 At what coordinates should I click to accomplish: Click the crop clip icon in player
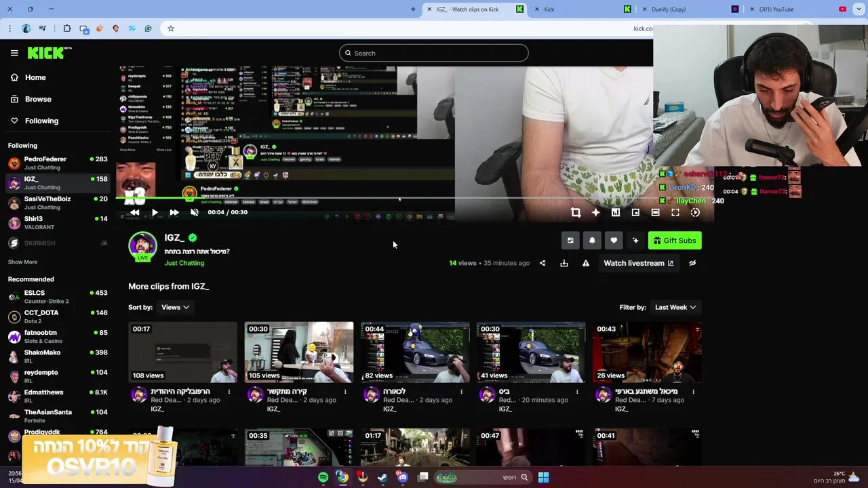tap(576, 212)
